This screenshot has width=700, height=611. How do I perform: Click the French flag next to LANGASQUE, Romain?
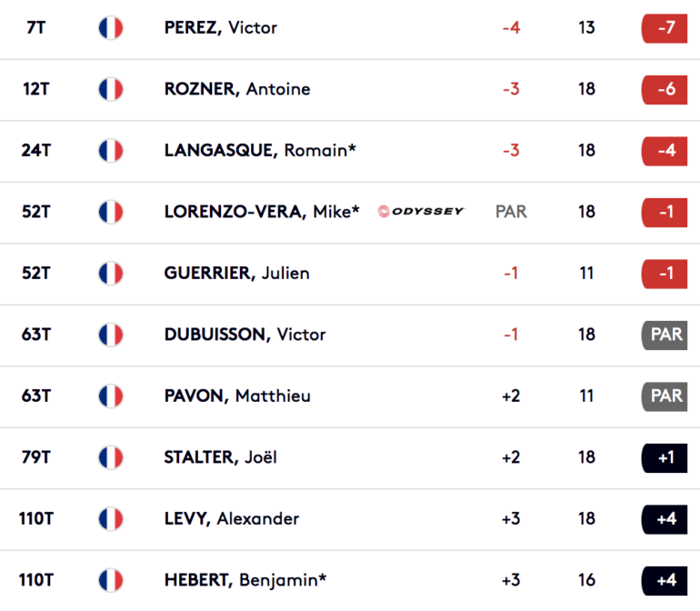pos(111,151)
